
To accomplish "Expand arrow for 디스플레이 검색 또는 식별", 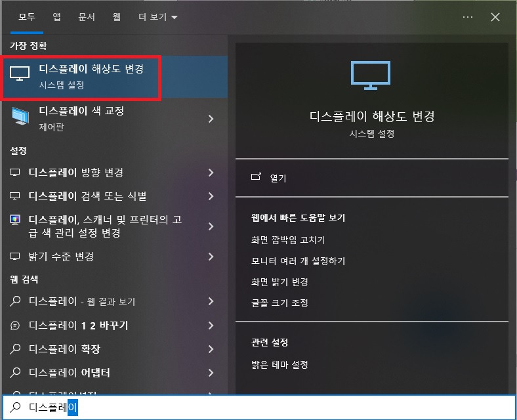I will [x=211, y=196].
